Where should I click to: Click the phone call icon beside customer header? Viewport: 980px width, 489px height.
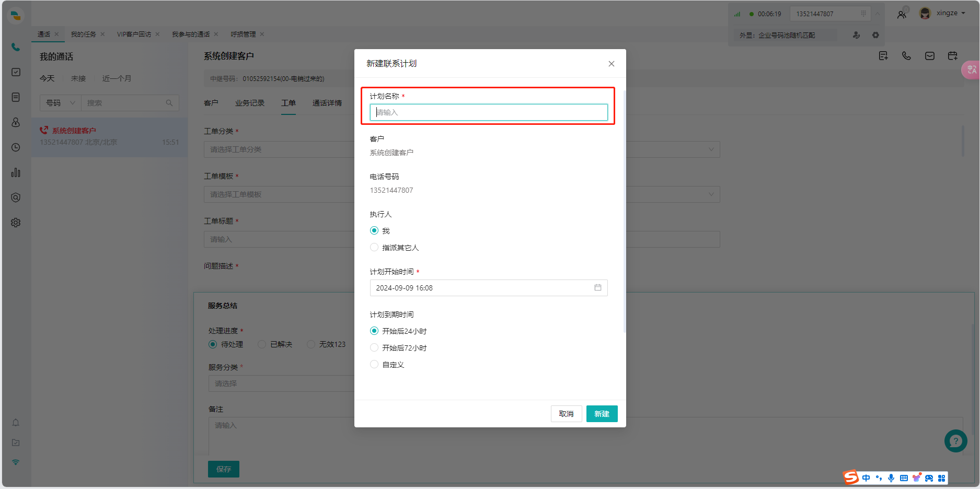click(x=906, y=56)
